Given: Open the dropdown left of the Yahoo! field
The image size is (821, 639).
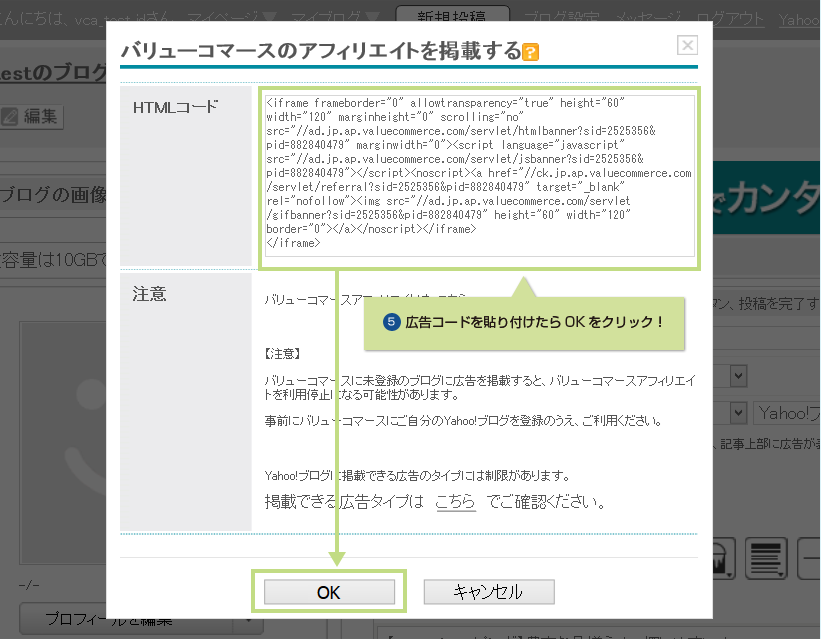Looking at the screenshot, I should [738, 413].
